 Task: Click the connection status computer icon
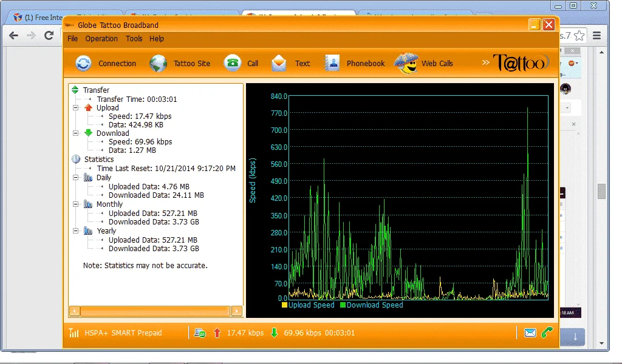(199, 333)
